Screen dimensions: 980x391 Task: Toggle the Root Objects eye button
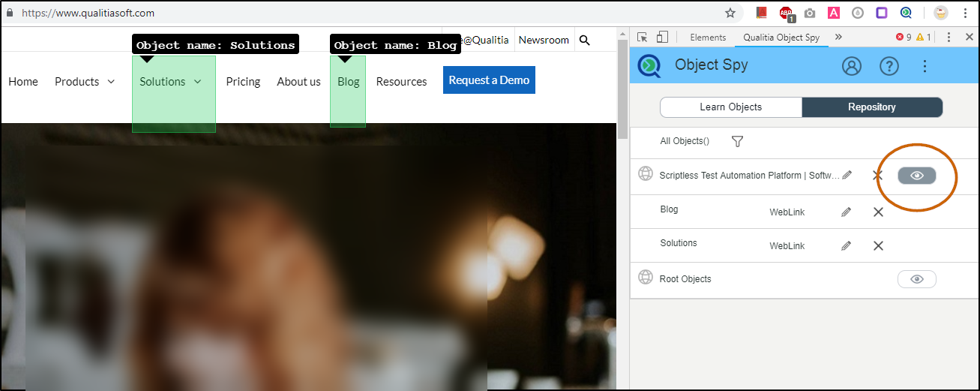916,279
